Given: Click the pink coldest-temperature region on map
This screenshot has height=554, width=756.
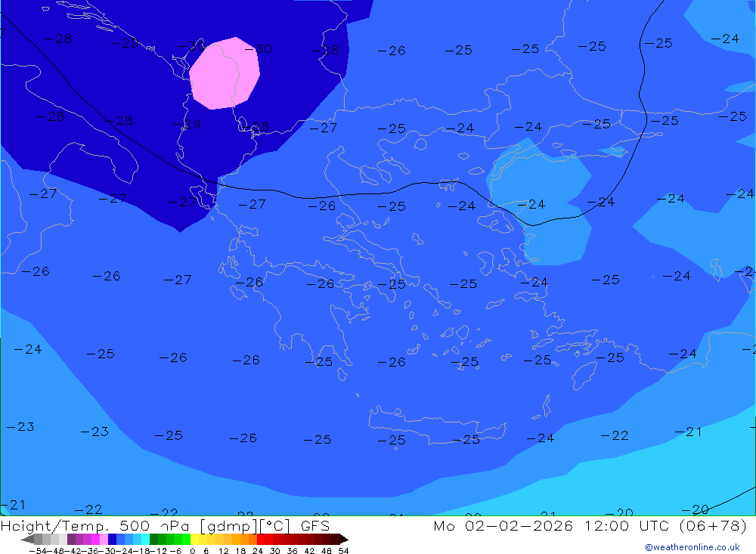Looking at the screenshot, I should pyautogui.click(x=225, y=73).
